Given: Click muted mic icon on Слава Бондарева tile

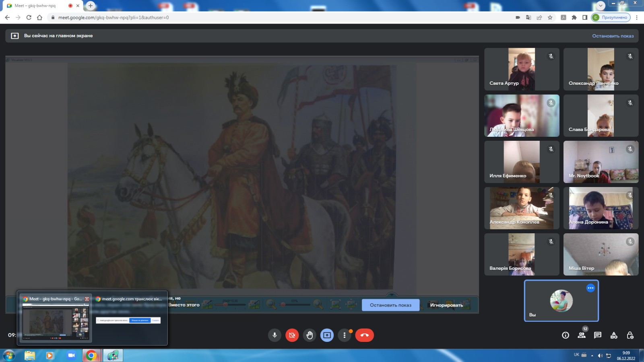Looking at the screenshot, I should click(630, 103).
